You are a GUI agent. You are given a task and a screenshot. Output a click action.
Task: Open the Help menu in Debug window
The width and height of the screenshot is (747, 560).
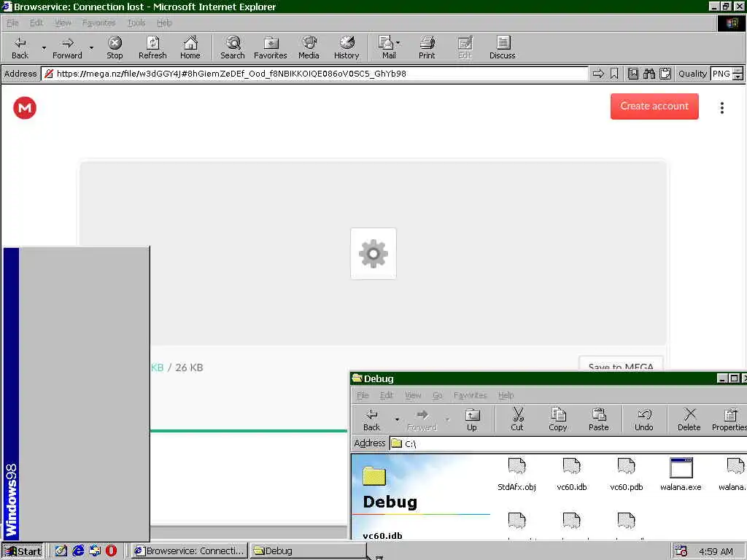506,395
